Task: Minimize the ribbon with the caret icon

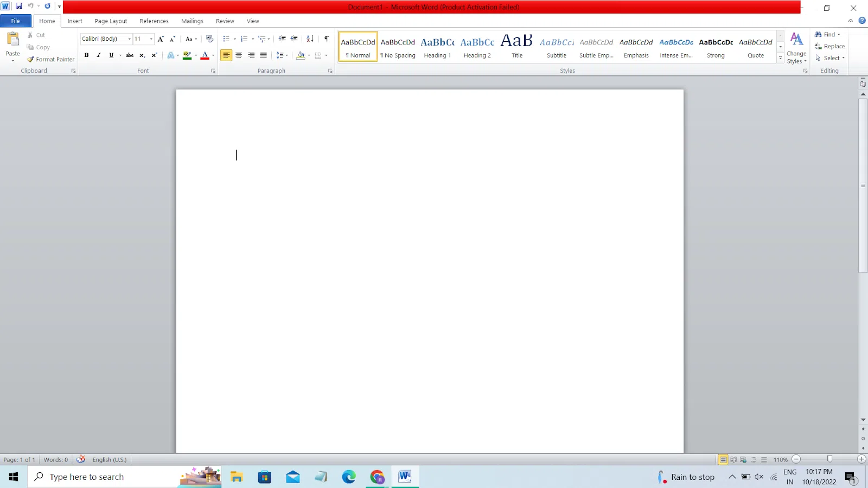Action: pos(850,21)
